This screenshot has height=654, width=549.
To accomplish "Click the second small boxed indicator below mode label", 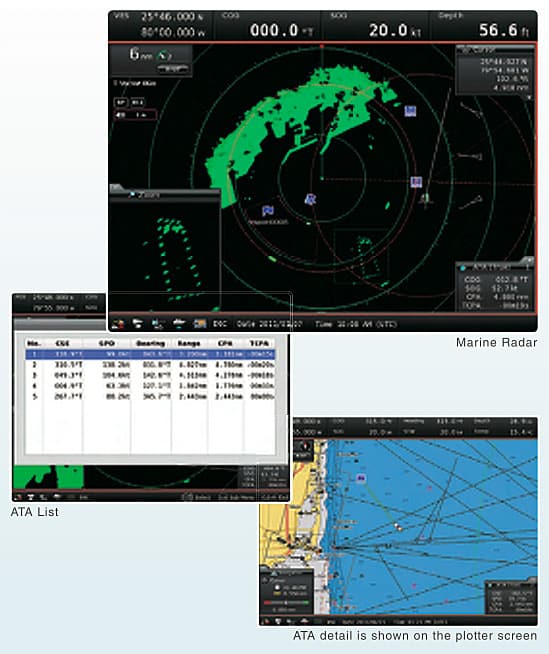I will [x=137, y=102].
